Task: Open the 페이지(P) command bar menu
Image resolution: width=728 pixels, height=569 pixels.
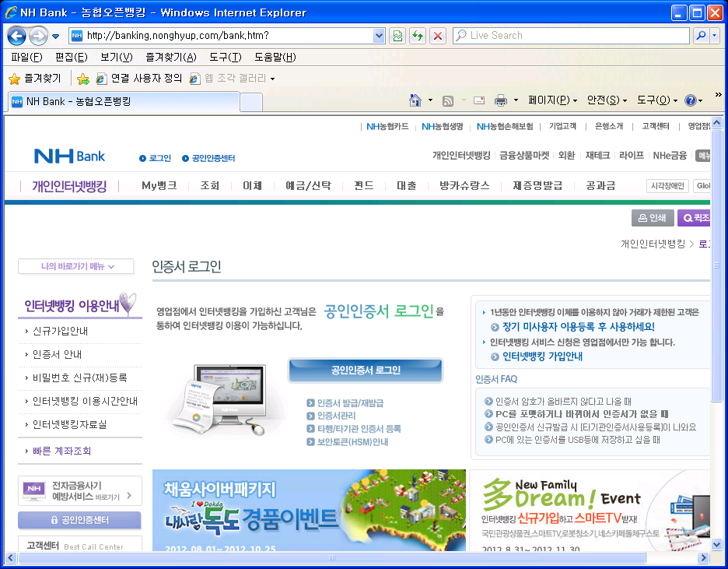Action: (552, 100)
